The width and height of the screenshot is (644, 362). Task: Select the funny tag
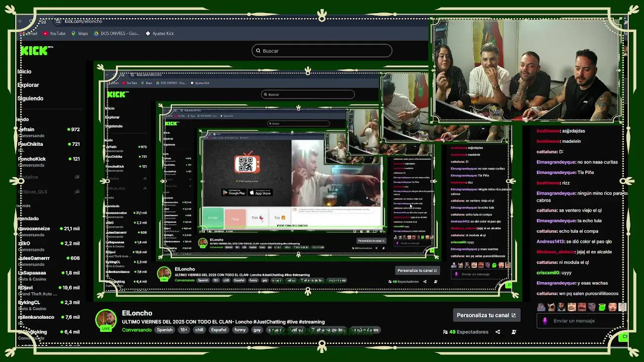240,330
